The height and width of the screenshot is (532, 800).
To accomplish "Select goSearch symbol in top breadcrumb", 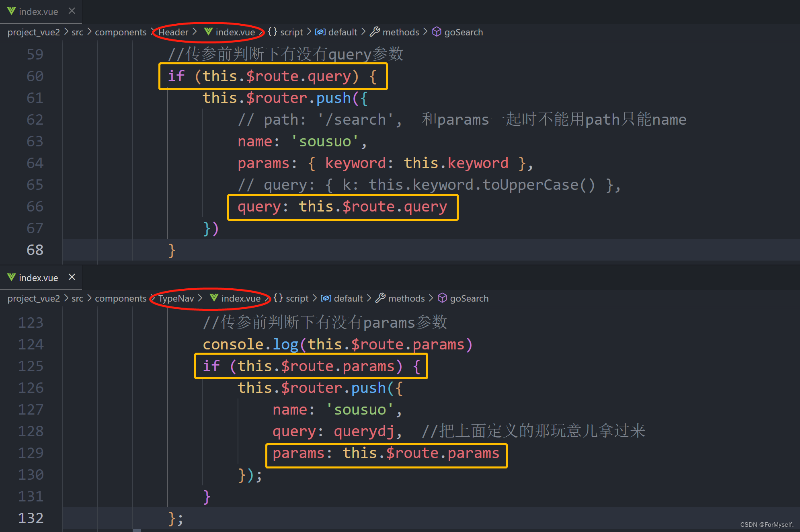I will tap(464, 32).
